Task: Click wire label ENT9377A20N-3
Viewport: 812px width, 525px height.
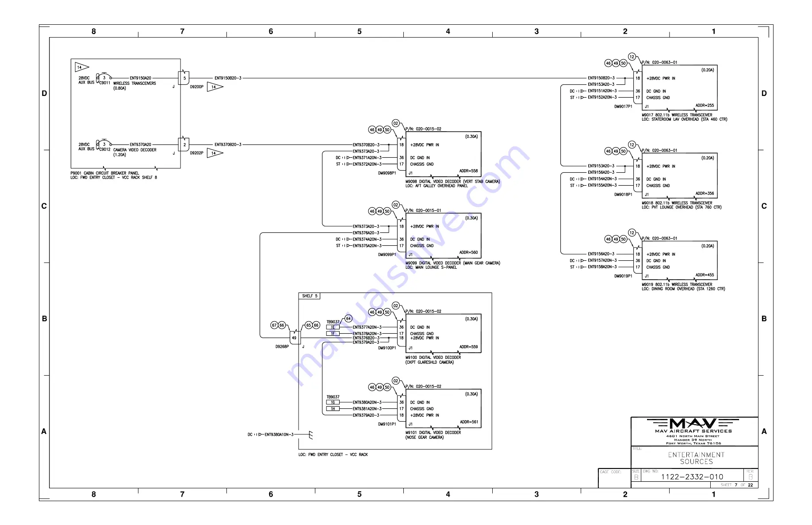Action: click(x=367, y=327)
